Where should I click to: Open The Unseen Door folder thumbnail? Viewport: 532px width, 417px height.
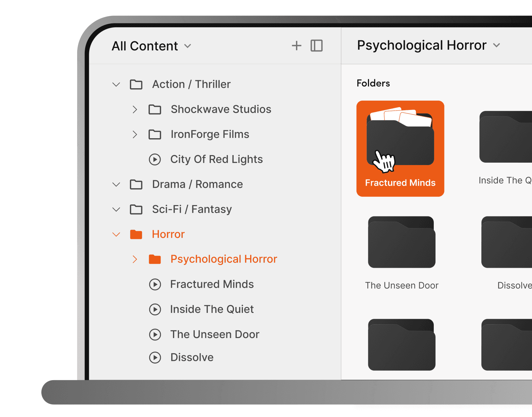click(402, 242)
